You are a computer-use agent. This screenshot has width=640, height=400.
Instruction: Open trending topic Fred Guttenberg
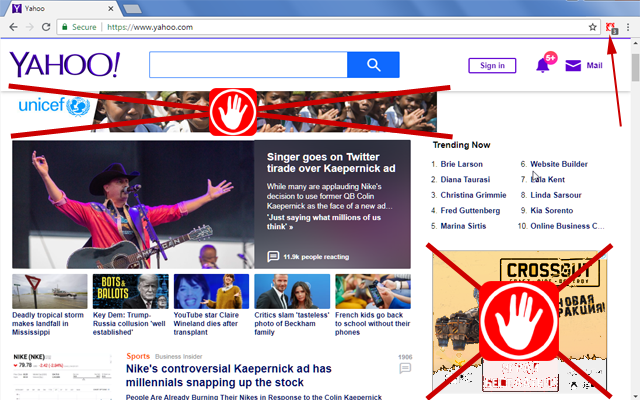click(470, 211)
